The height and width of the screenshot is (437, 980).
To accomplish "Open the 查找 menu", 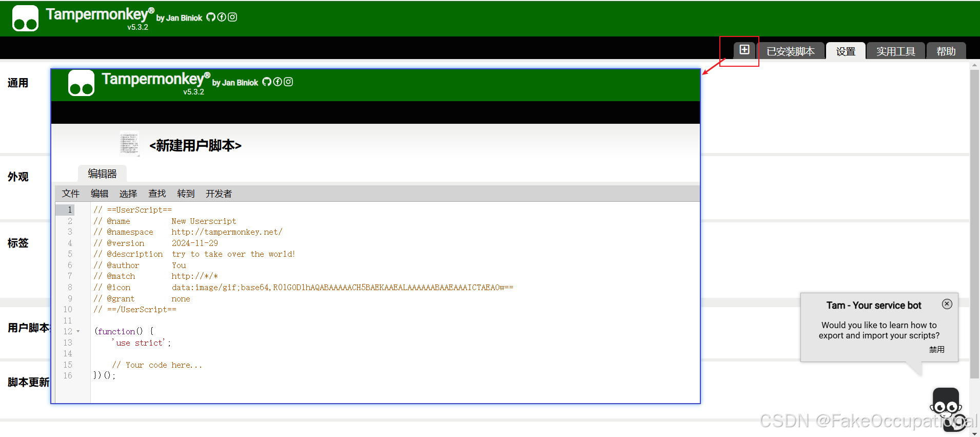I will coord(157,194).
